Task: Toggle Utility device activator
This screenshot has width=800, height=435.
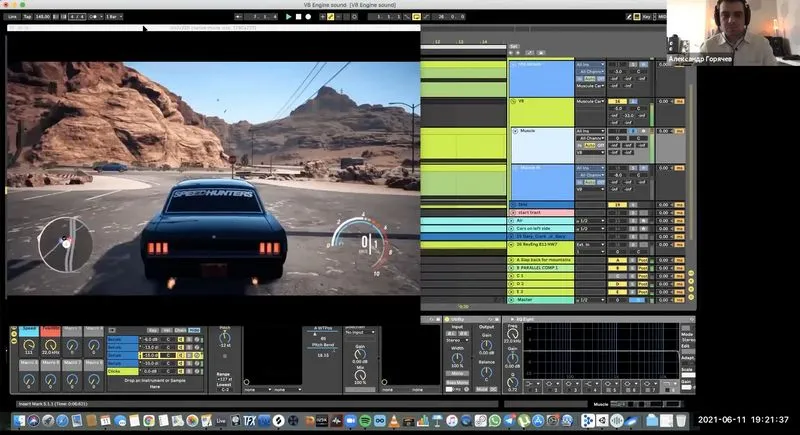Action: point(446,320)
